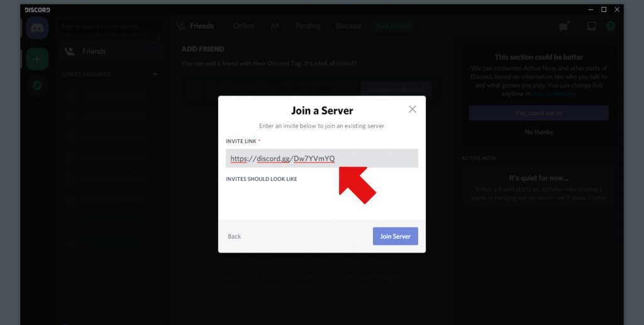
Task: Open the Discord Home icon
Action: (37, 28)
